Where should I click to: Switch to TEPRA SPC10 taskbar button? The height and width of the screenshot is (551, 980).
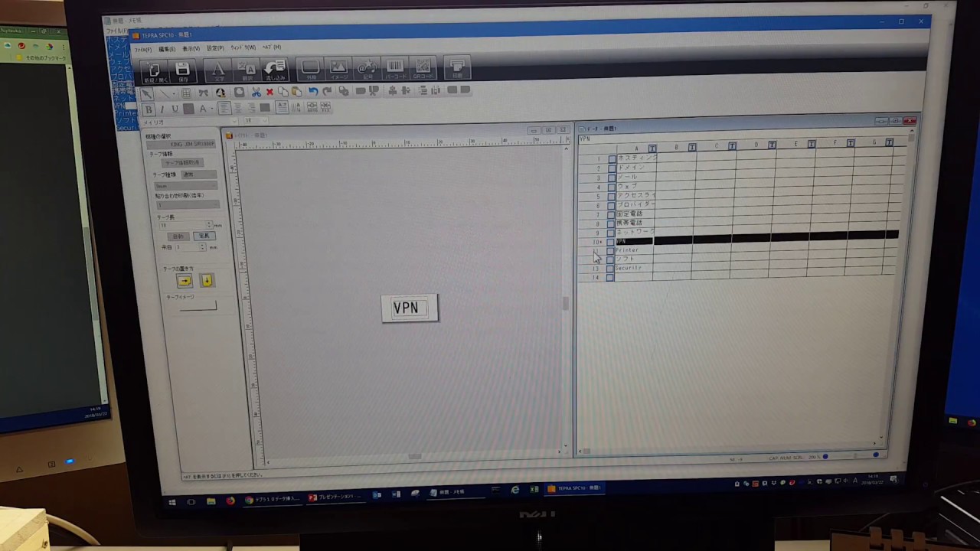click(x=576, y=488)
